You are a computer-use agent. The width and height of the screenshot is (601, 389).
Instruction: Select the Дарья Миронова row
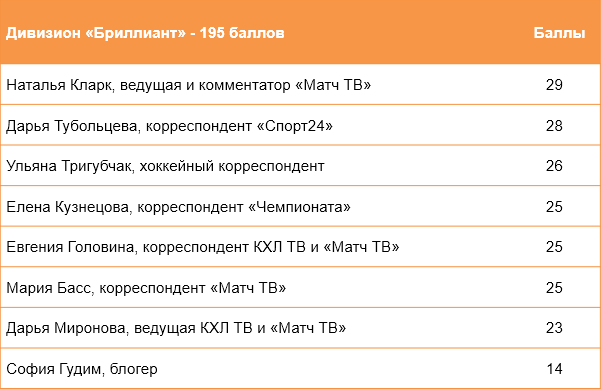(300, 328)
